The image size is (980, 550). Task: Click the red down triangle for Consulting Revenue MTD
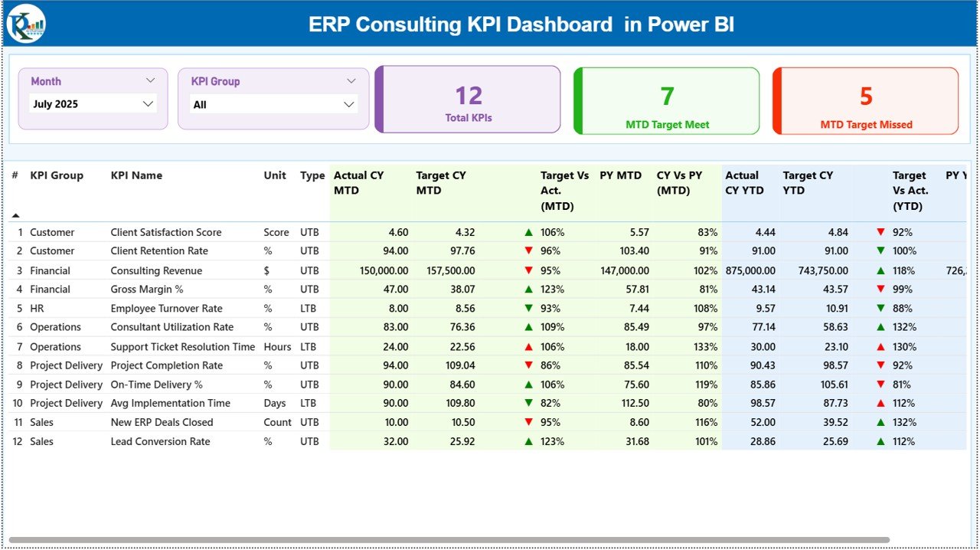point(527,270)
